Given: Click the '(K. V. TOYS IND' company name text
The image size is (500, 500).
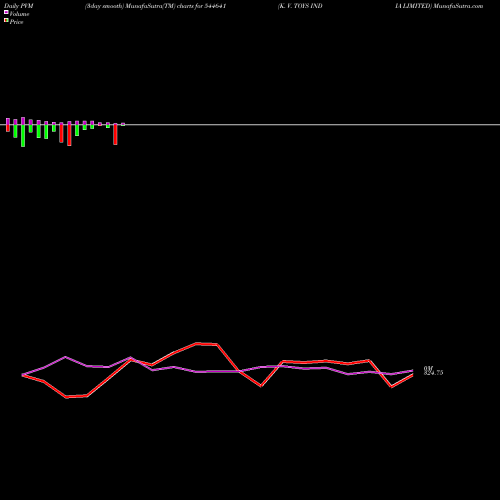Looking at the screenshot, I should click(x=300, y=6).
